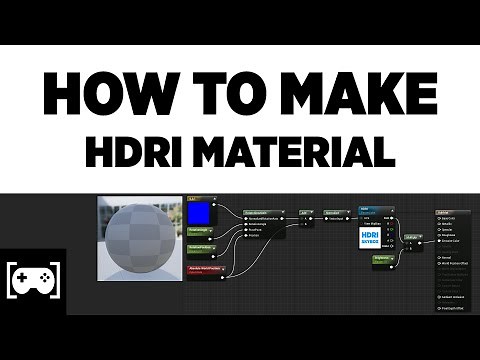This screenshot has width=480, height=360.
Task: Expand the Absolute World Position node arrow
Action: (223, 268)
